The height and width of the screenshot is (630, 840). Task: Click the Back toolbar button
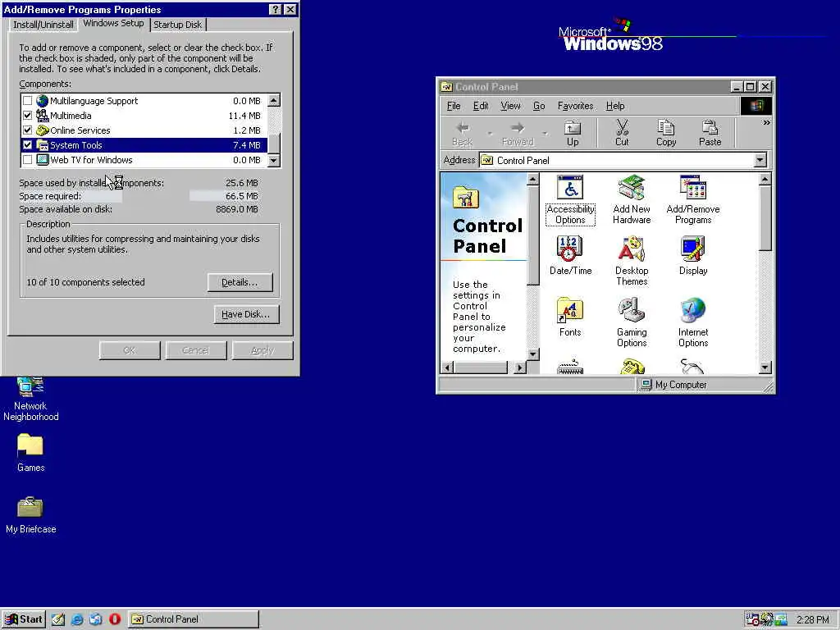(x=463, y=134)
